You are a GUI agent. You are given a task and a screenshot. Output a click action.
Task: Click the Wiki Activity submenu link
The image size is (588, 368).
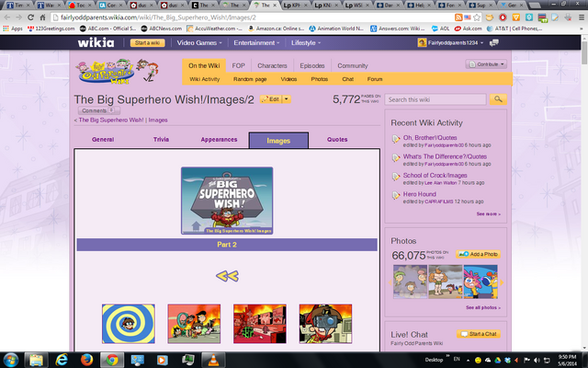point(205,79)
